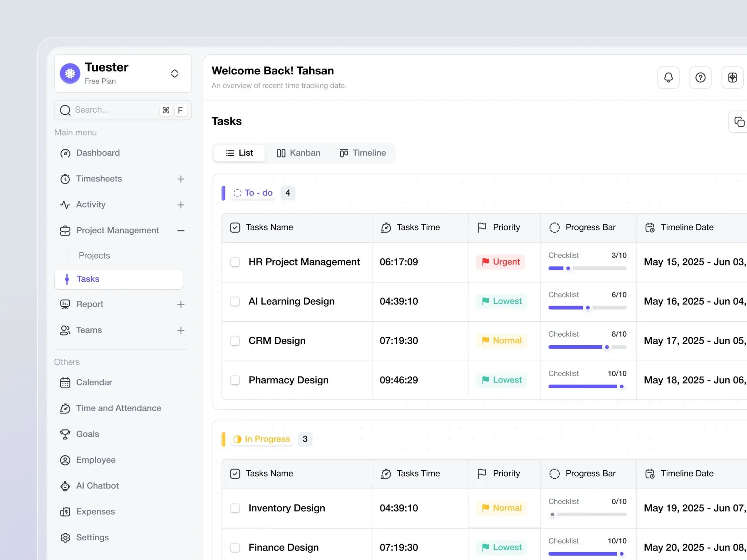This screenshot has width=747, height=560.
Task: Open the Pharmacy Design task
Action: [x=289, y=380]
